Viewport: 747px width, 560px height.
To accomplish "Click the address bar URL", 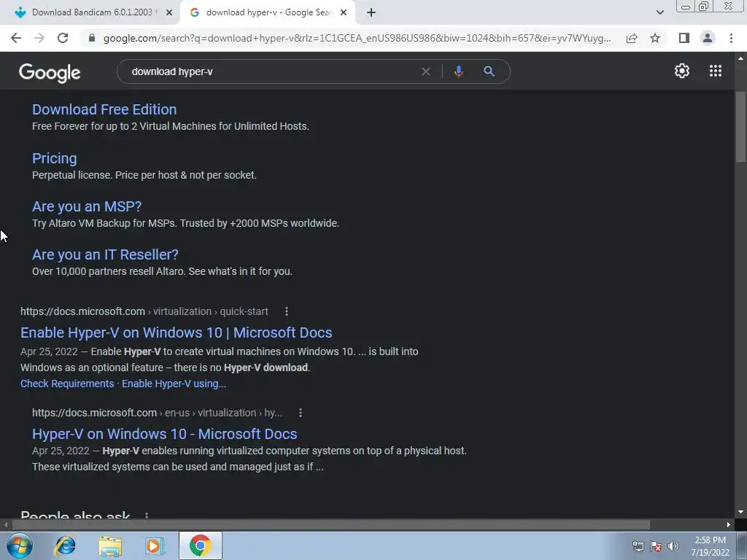I will (357, 38).
